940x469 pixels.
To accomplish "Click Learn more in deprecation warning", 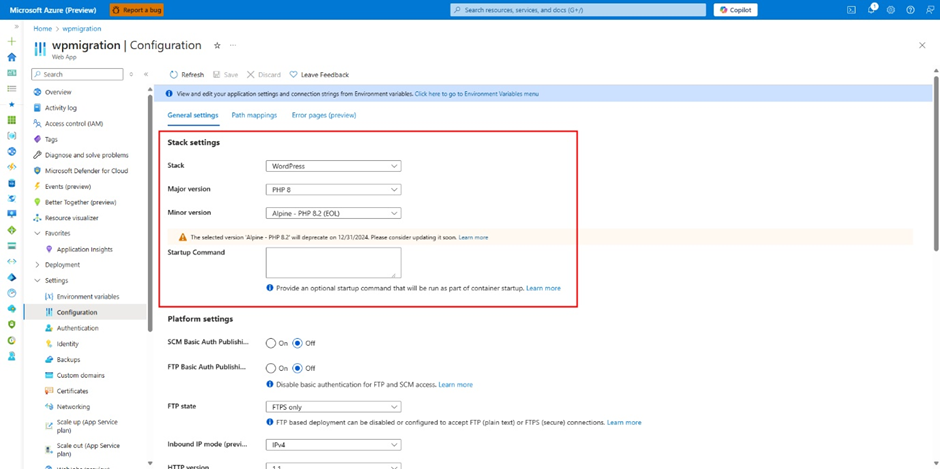I will 473,237.
